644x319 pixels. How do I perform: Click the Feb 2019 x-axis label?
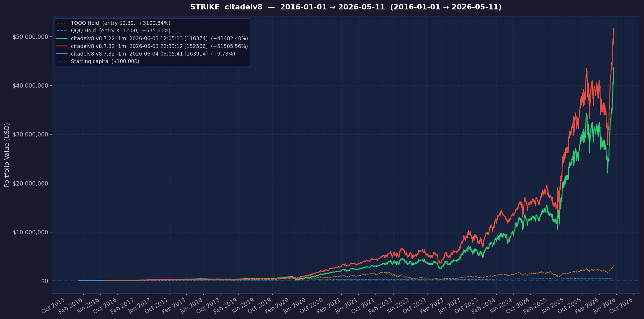tap(226, 305)
